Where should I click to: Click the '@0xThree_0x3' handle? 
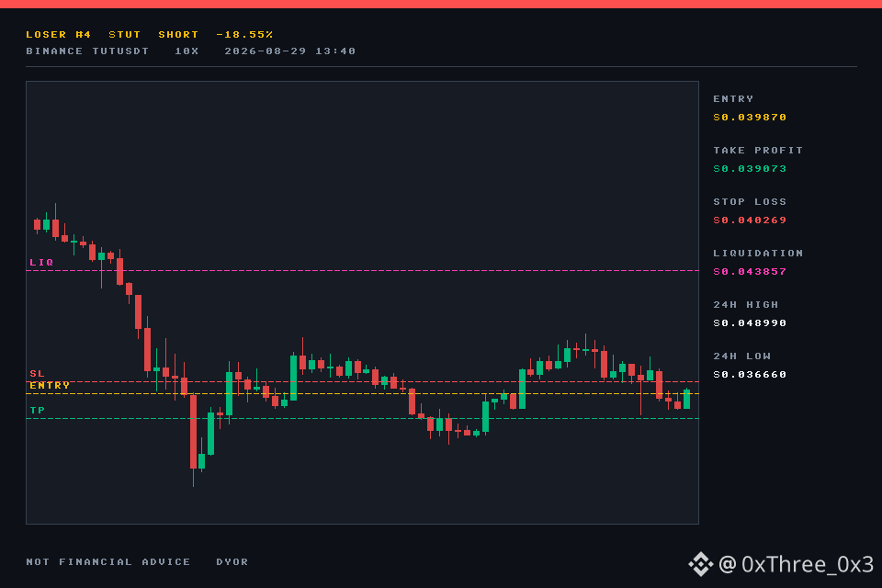pyautogui.click(x=796, y=564)
